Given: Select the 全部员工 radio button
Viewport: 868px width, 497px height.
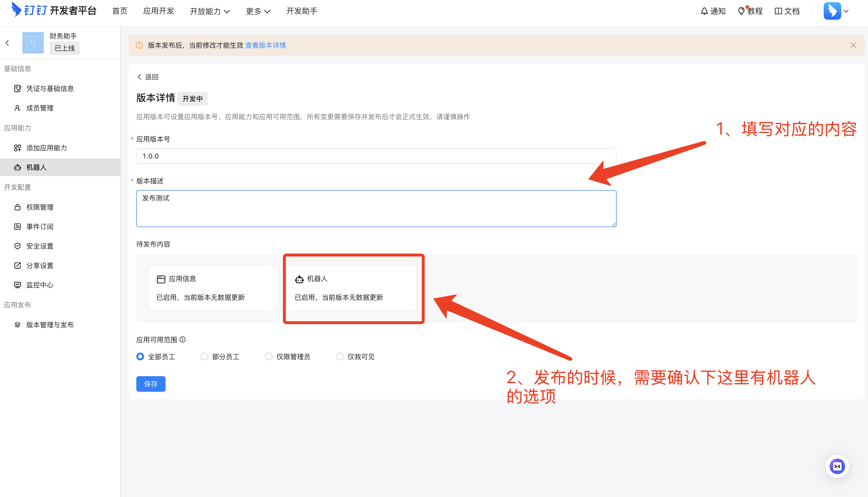Looking at the screenshot, I should pyautogui.click(x=140, y=356).
